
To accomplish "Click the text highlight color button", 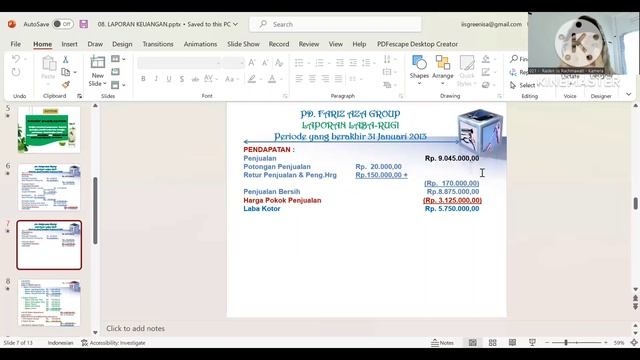I will 252,79.
